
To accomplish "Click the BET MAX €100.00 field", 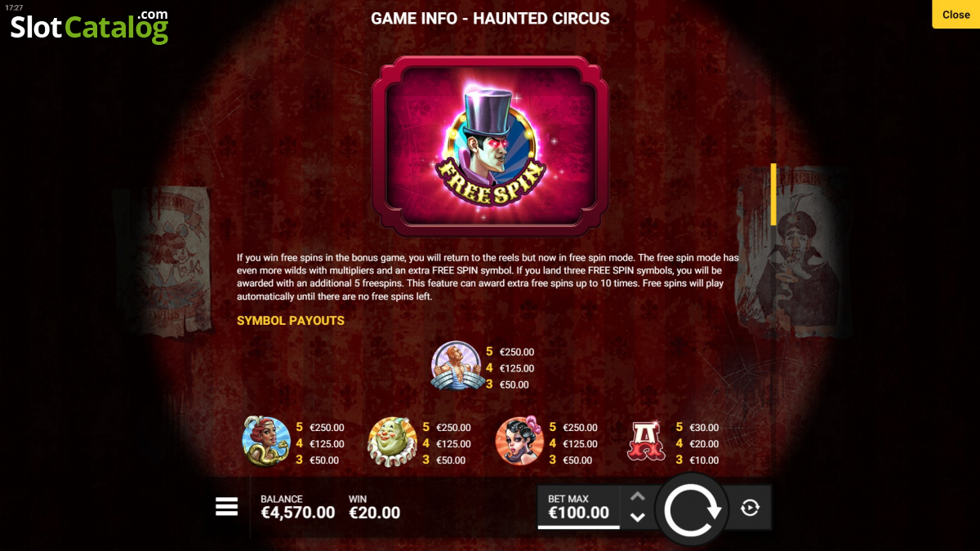I will [x=578, y=507].
